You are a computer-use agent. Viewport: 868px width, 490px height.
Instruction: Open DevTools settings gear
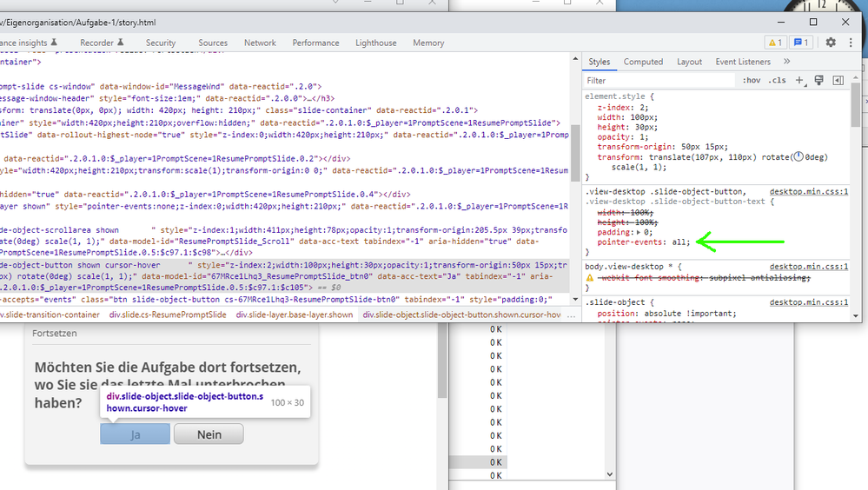(x=831, y=43)
